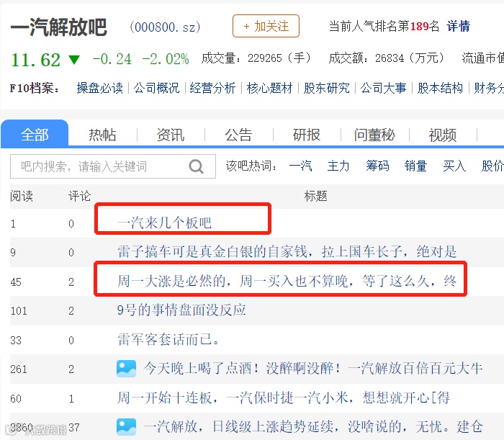
Task: Open post 9号的事情盘面没反应
Action: click(181, 310)
